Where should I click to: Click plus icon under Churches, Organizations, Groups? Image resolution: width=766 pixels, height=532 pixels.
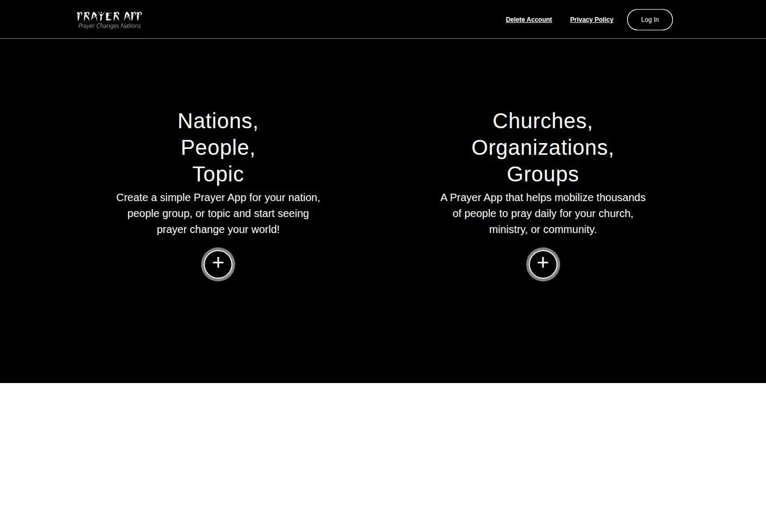(543, 264)
